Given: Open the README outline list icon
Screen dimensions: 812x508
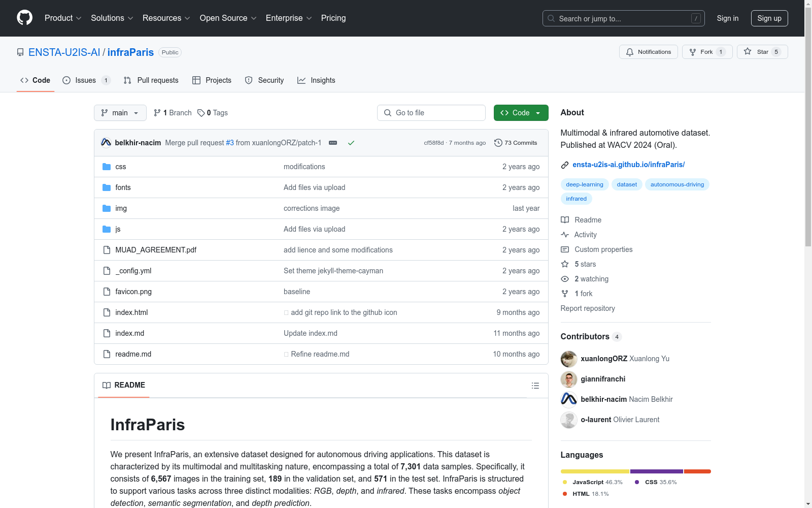Looking at the screenshot, I should click(x=535, y=386).
